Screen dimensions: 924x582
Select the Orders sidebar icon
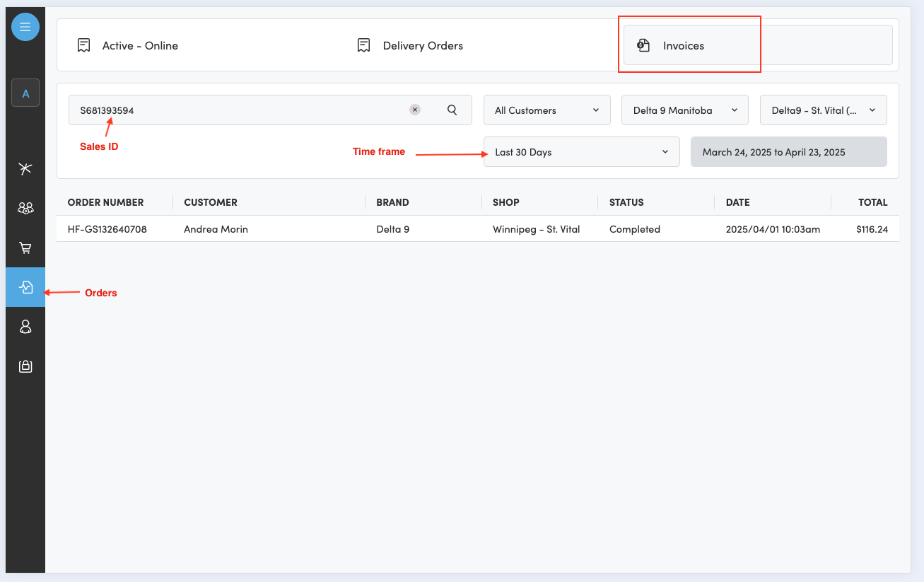pos(25,287)
